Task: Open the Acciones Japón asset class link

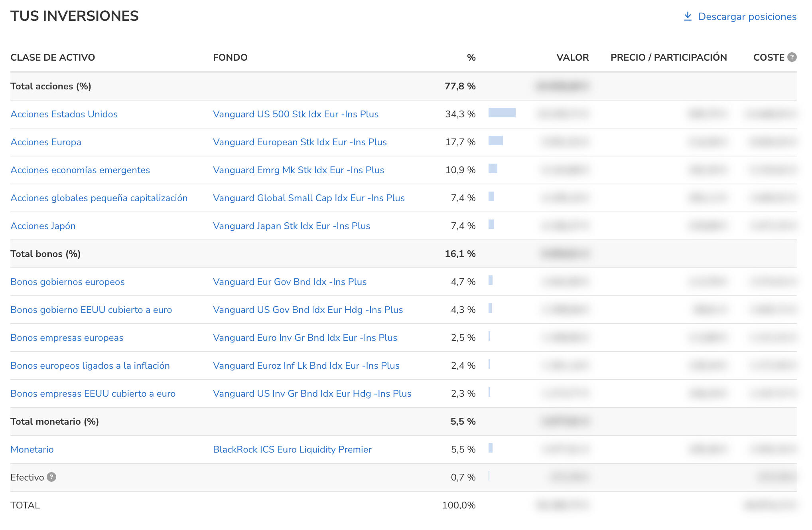Action: tap(43, 226)
